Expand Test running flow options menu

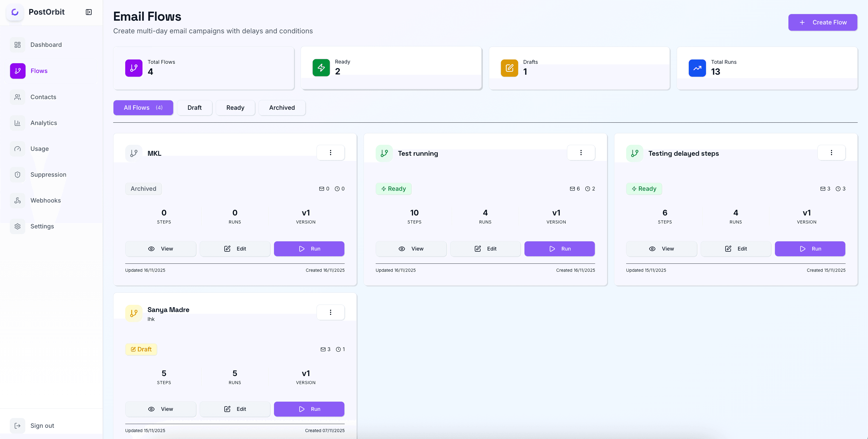coord(580,153)
